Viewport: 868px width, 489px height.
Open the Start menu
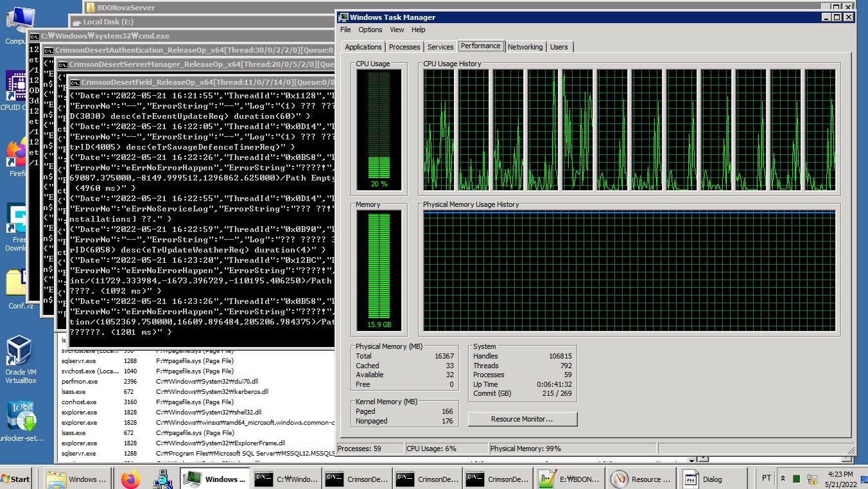17,479
